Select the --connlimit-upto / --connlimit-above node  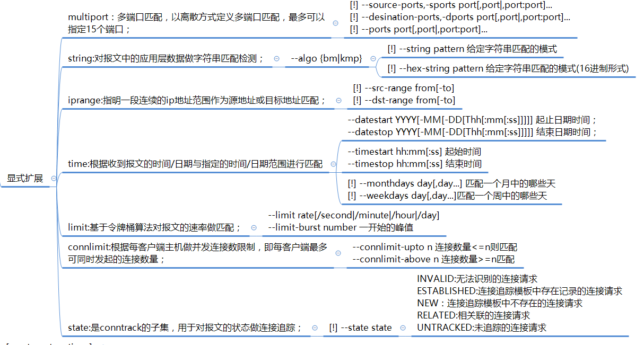coord(434,253)
